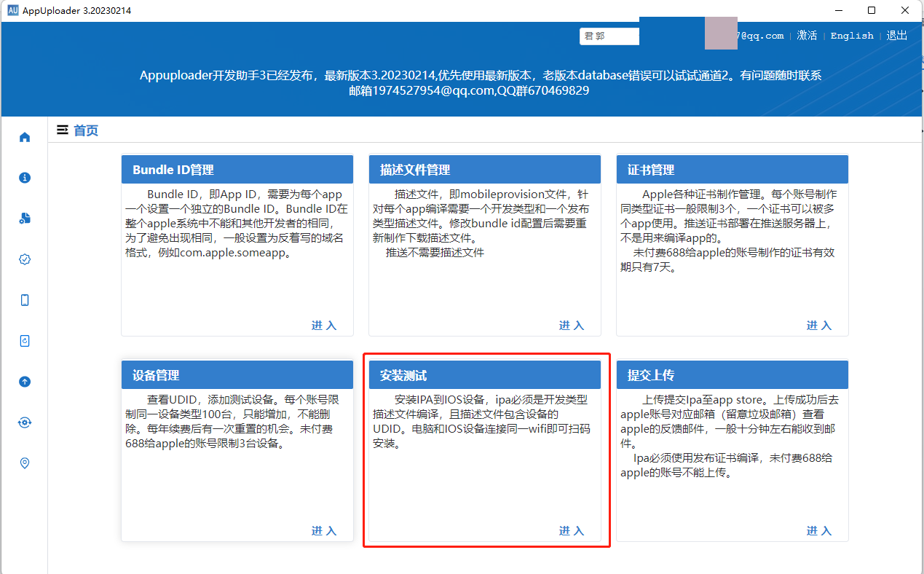Viewport: 924px width, 574px height.
Task: Click the Ipa必须使用发布证书编译 note
Action: [x=727, y=465]
